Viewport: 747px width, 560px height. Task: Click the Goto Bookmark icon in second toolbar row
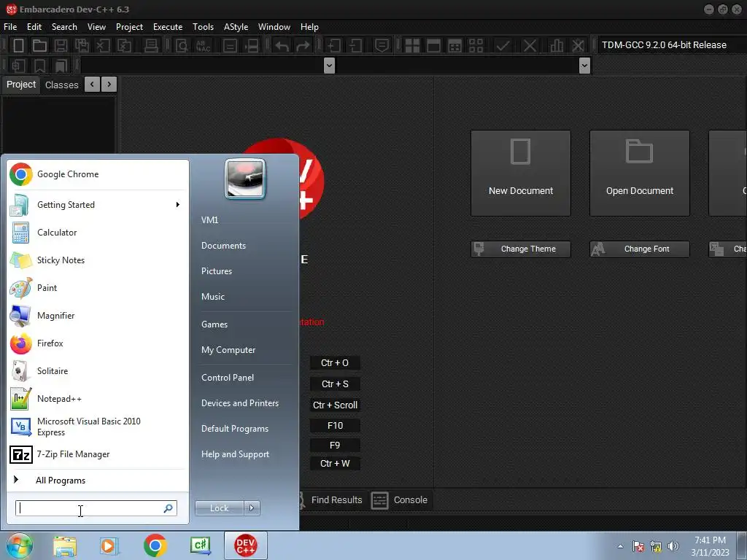(61, 66)
